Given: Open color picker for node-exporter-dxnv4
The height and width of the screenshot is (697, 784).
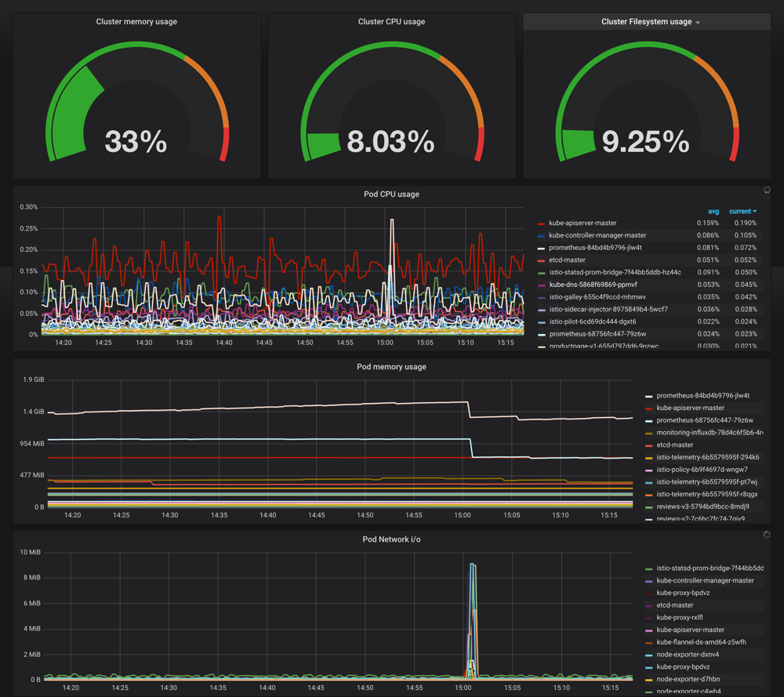Looking at the screenshot, I should pyautogui.click(x=649, y=655).
